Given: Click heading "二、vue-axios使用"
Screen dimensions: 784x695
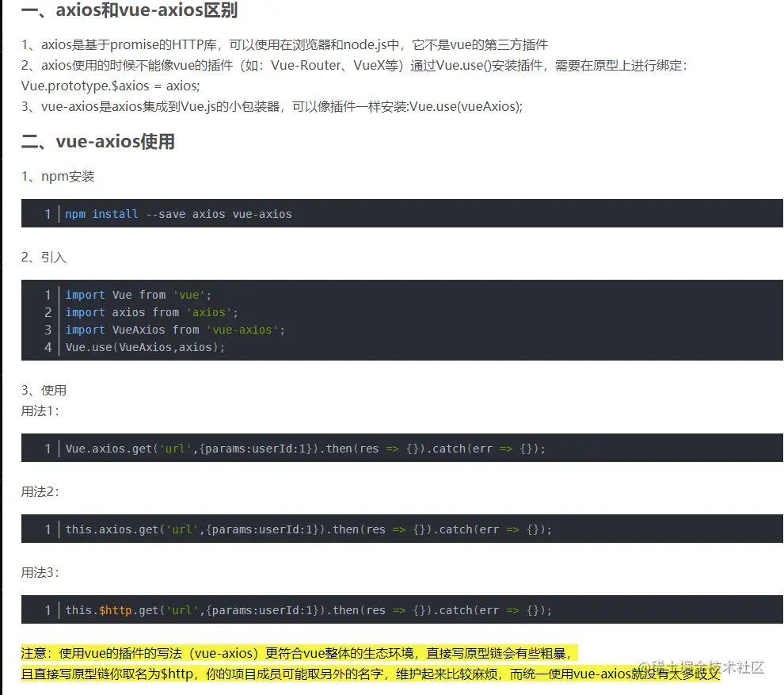Looking at the screenshot, I should 98,142.
